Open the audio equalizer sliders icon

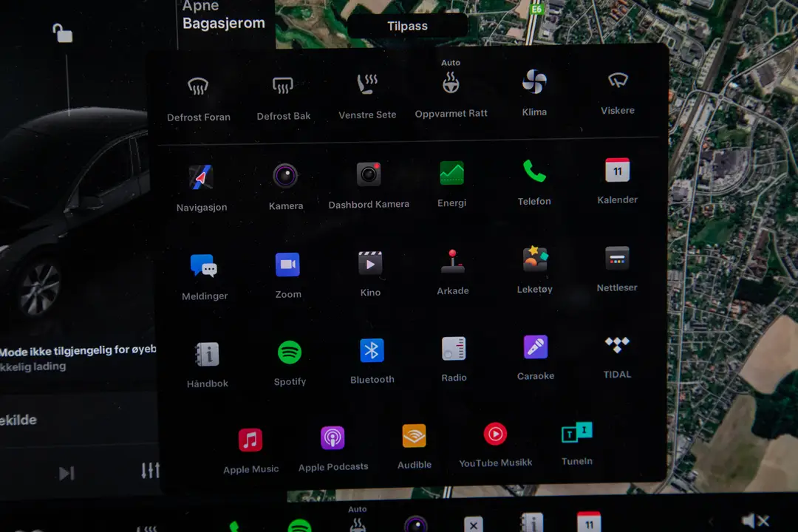(150, 470)
